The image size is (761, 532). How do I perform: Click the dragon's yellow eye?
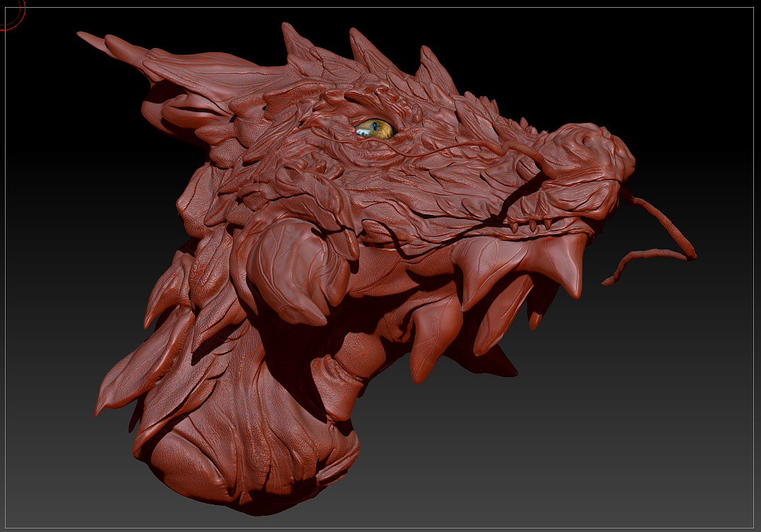pos(376,129)
